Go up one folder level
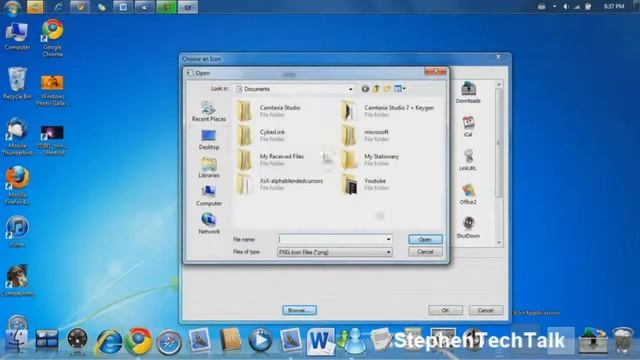This screenshot has height=360, width=640. tap(376, 89)
